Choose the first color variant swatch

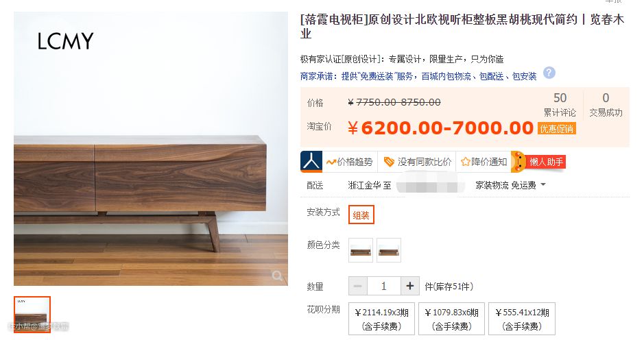coord(361,250)
